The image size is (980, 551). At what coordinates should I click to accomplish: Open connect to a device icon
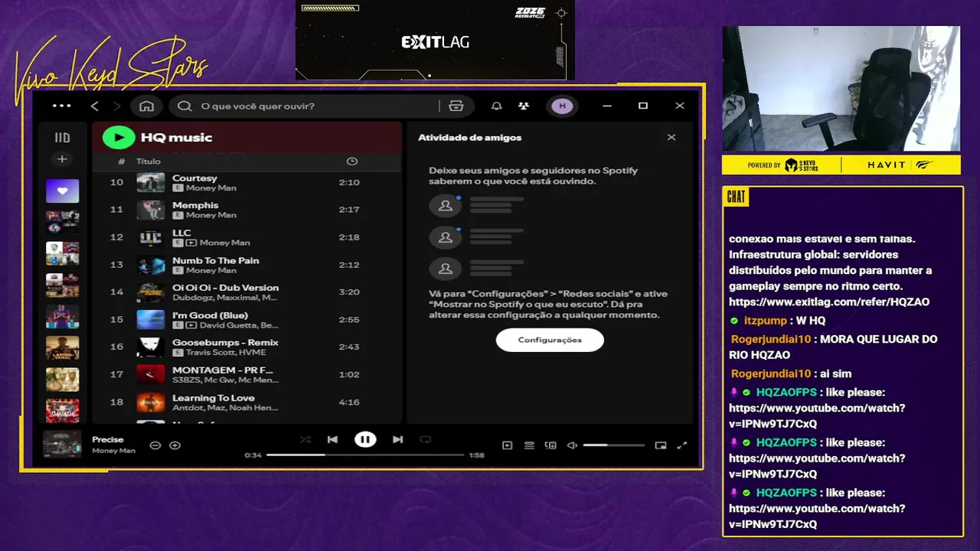[550, 445]
